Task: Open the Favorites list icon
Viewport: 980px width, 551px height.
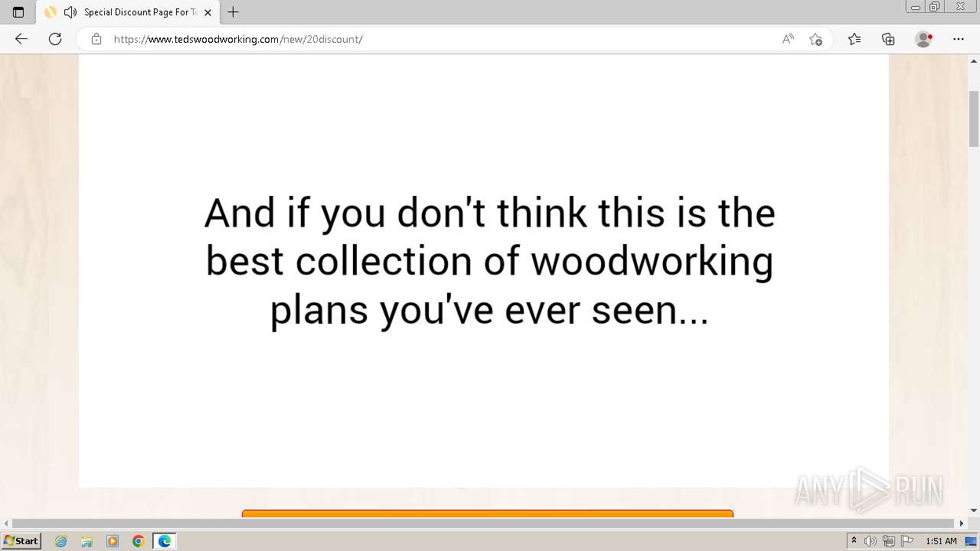Action: click(854, 39)
